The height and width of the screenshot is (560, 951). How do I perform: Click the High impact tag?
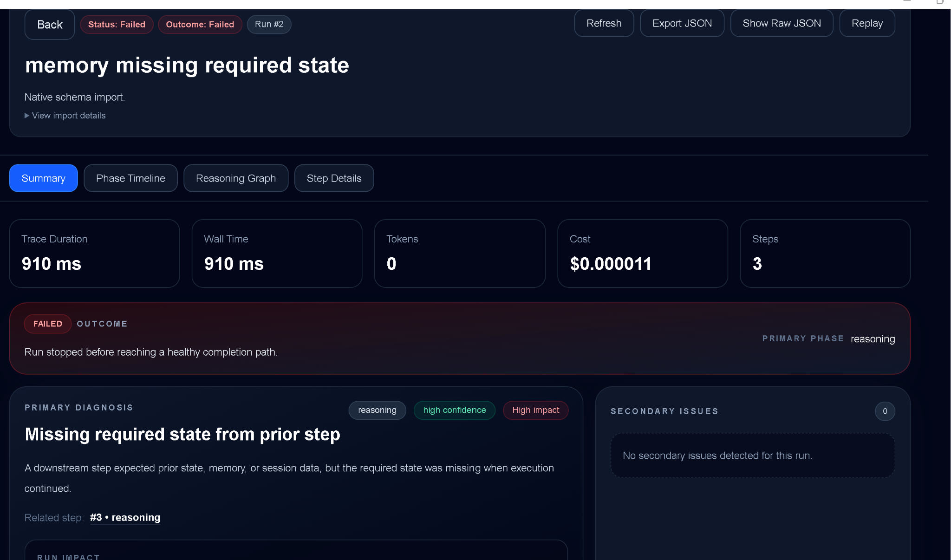pos(535,410)
